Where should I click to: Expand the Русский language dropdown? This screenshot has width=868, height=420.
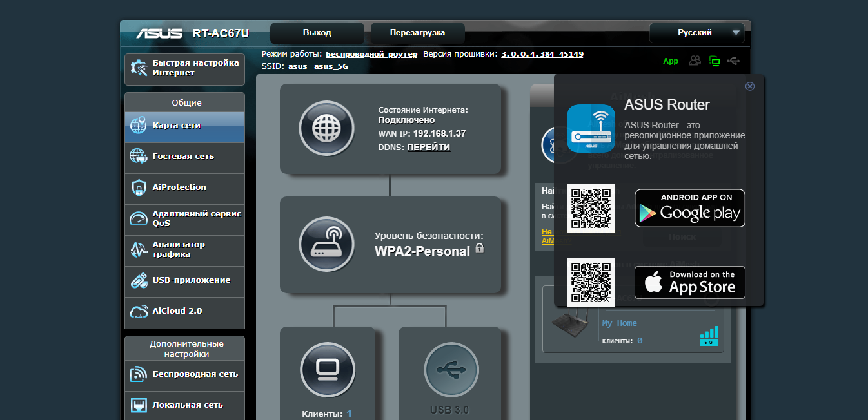(696, 33)
